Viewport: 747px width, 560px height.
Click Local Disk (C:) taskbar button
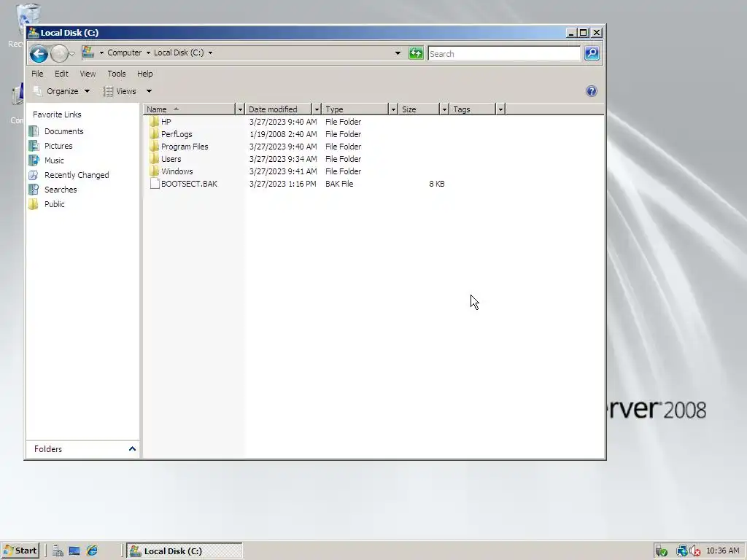coord(185,551)
